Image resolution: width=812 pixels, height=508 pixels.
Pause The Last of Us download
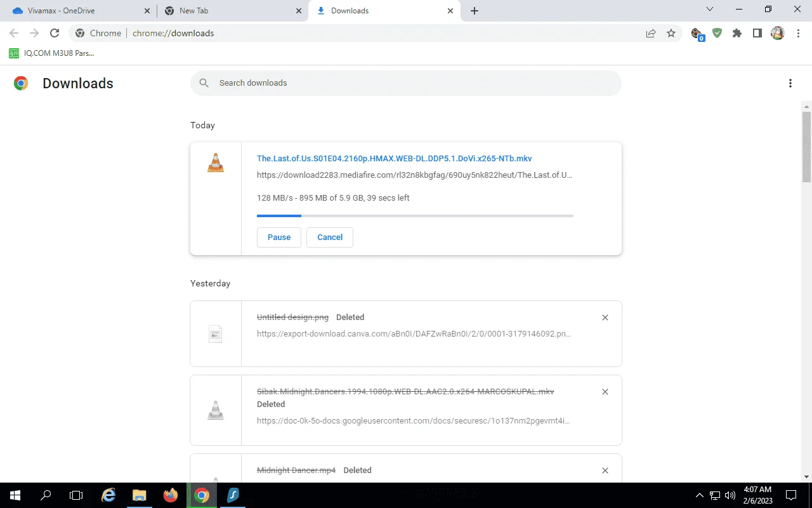pos(279,237)
